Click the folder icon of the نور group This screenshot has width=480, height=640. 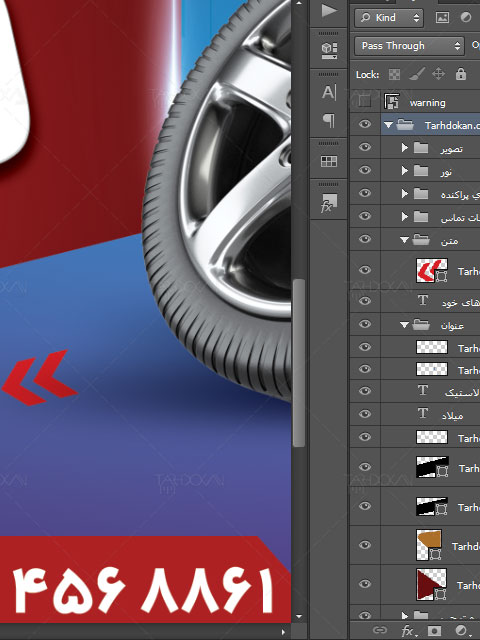click(x=421, y=171)
